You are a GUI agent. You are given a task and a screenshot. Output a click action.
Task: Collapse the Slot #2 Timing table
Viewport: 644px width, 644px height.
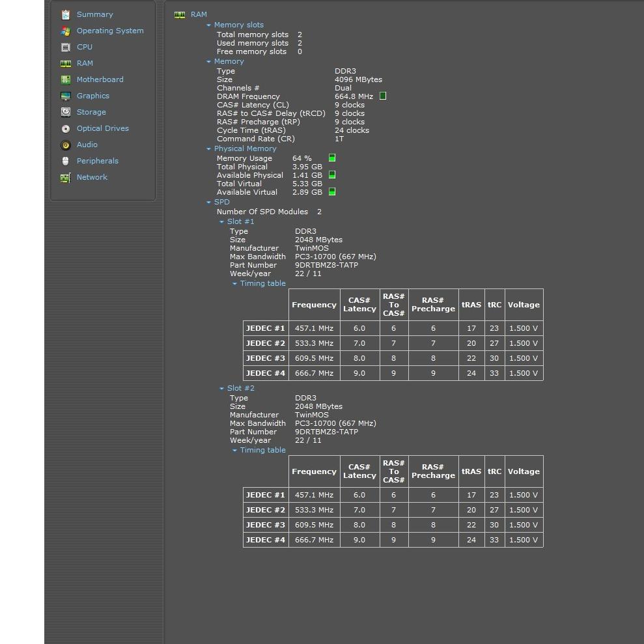(235, 451)
